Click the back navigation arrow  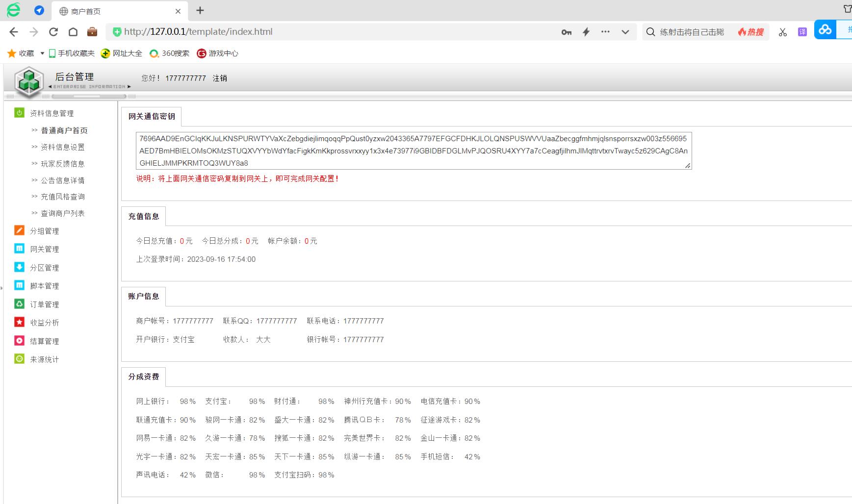[14, 32]
